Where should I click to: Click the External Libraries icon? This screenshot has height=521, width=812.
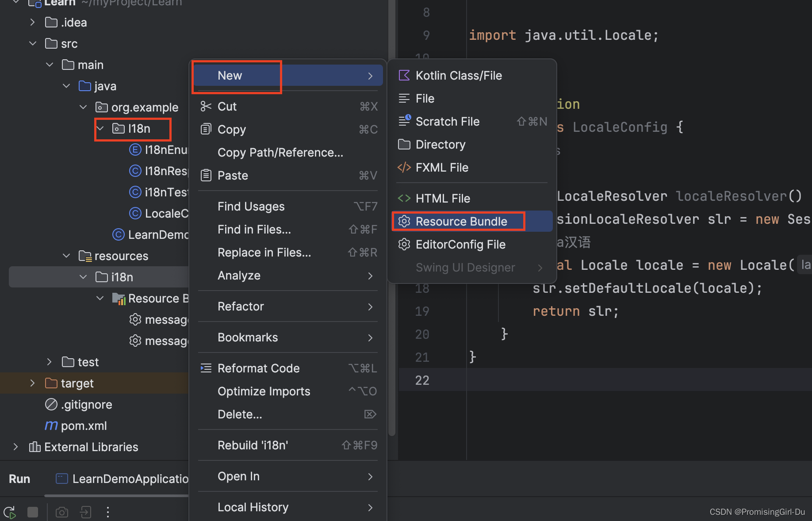[x=34, y=447]
